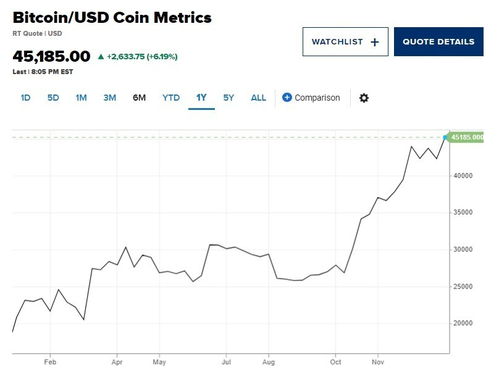Screen dimensions: 499x378
Task: Add Bitcoin to Watchlist
Action: click(x=345, y=42)
